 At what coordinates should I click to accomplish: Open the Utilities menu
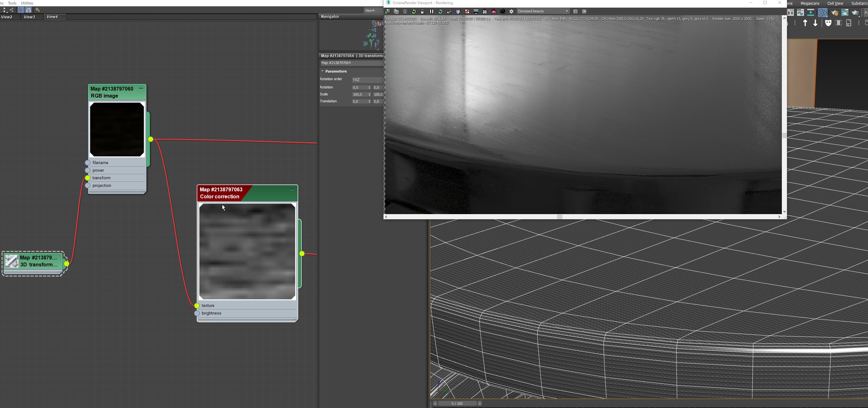click(27, 3)
